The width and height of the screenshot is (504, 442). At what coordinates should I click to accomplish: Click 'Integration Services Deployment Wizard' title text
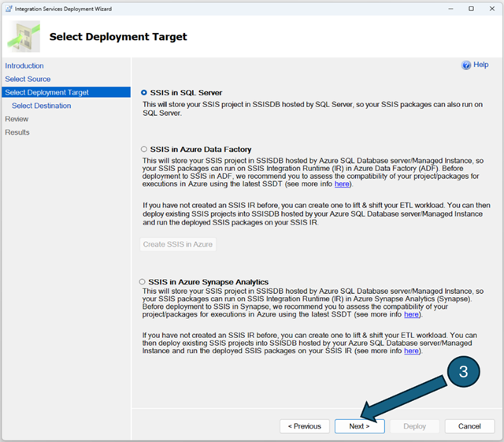[x=63, y=9]
